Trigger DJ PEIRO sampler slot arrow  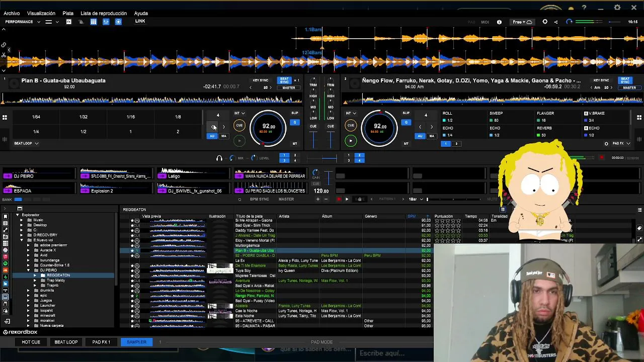pos(8,176)
